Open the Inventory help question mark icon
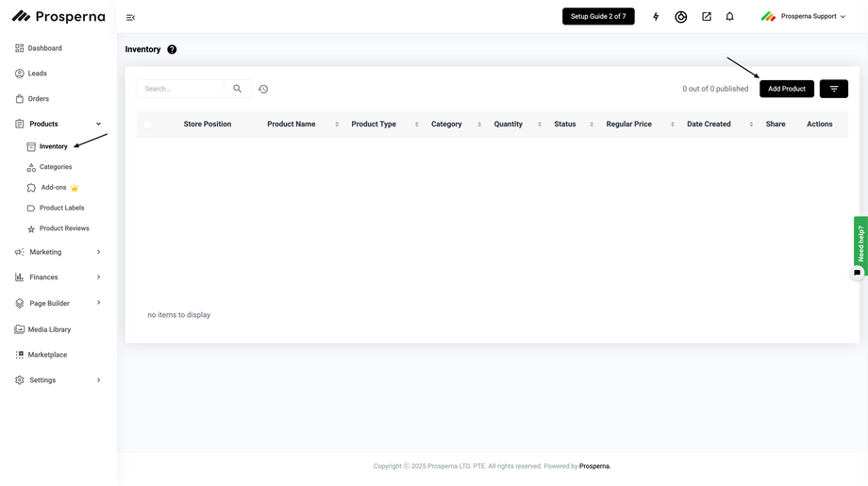Viewport: 868px width, 486px height. [172, 49]
